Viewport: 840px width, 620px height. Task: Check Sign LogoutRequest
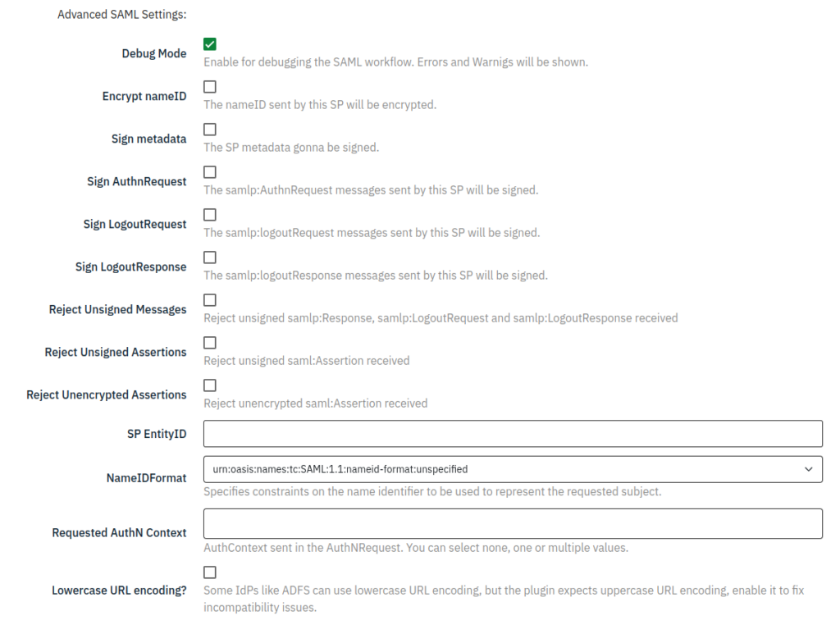[210, 215]
